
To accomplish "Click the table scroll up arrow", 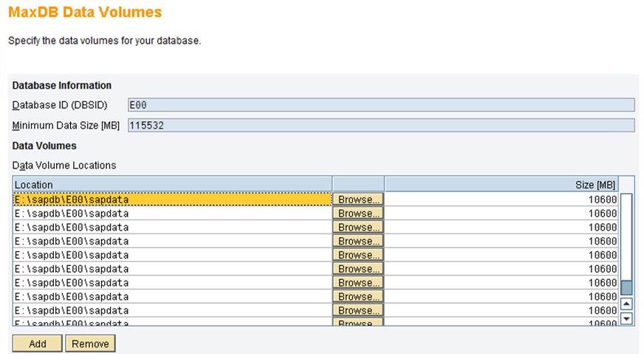I will point(626,304).
